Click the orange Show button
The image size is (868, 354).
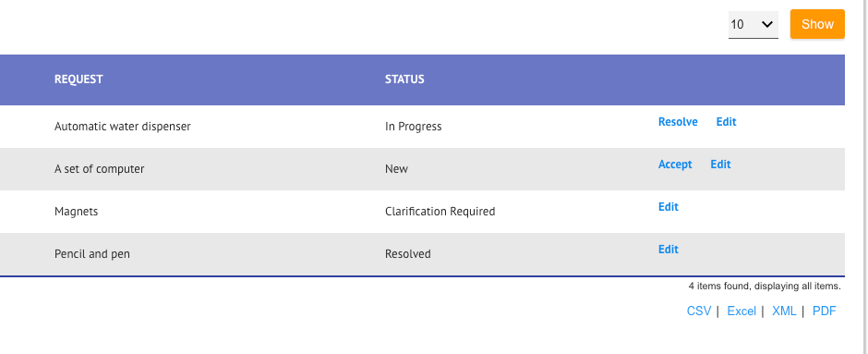[x=817, y=24]
